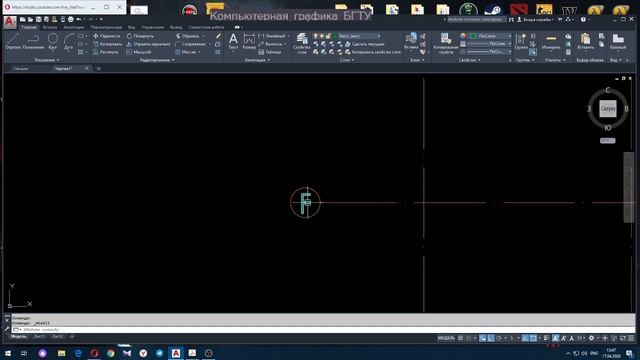Click the Print icon in quick access toolbar
Screen dimensions: 640x360
tap(71, 19)
